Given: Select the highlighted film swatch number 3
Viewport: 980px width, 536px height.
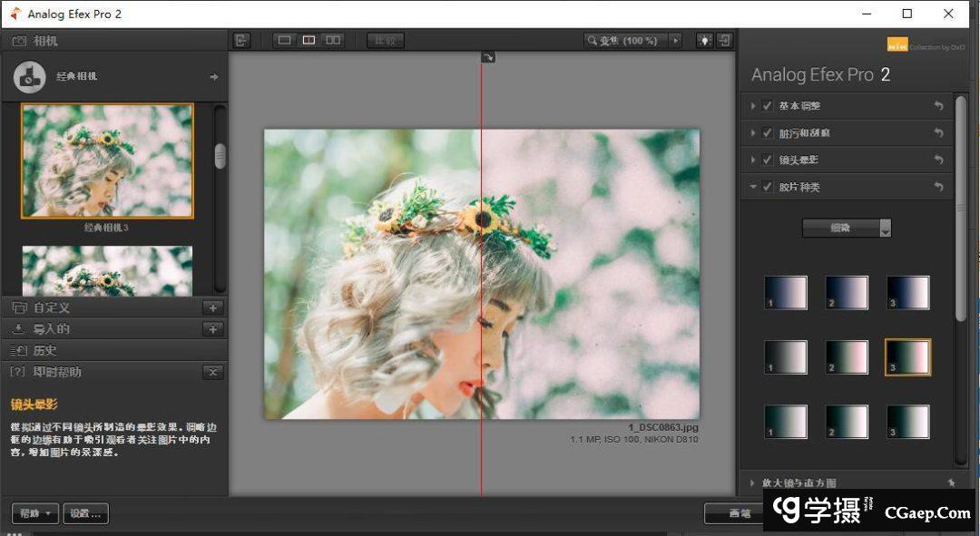Looking at the screenshot, I should pos(907,357).
